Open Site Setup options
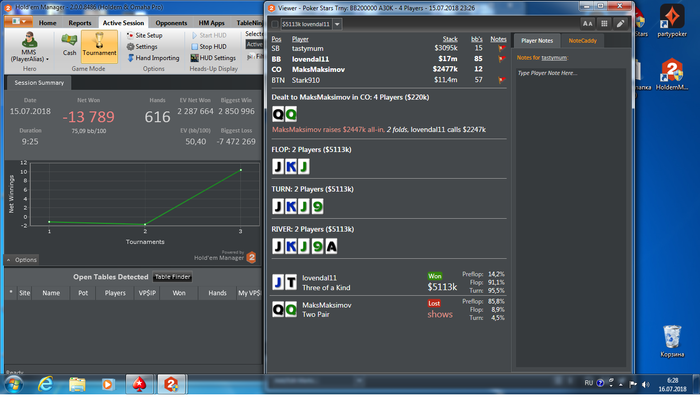 tap(145, 35)
